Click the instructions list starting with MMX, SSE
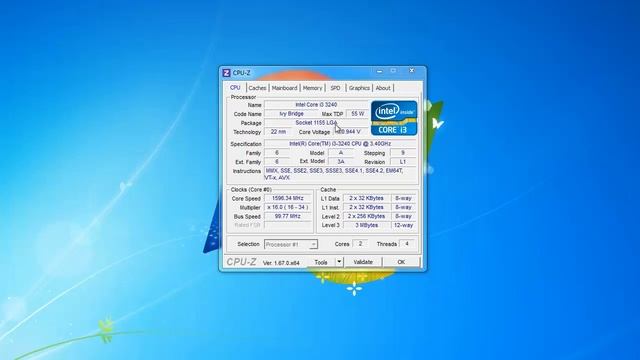Image resolution: width=640 pixels, height=360 pixels. pyautogui.click(x=340, y=174)
